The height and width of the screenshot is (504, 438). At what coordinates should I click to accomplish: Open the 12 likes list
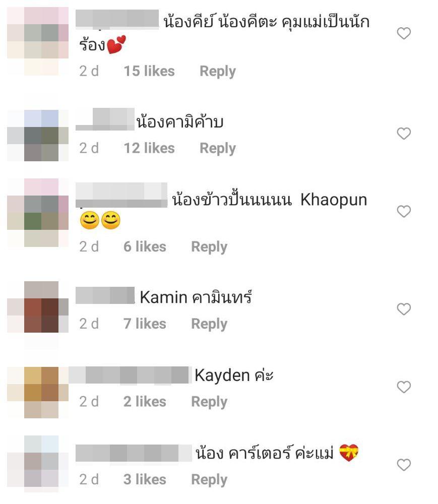click(149, 148)
